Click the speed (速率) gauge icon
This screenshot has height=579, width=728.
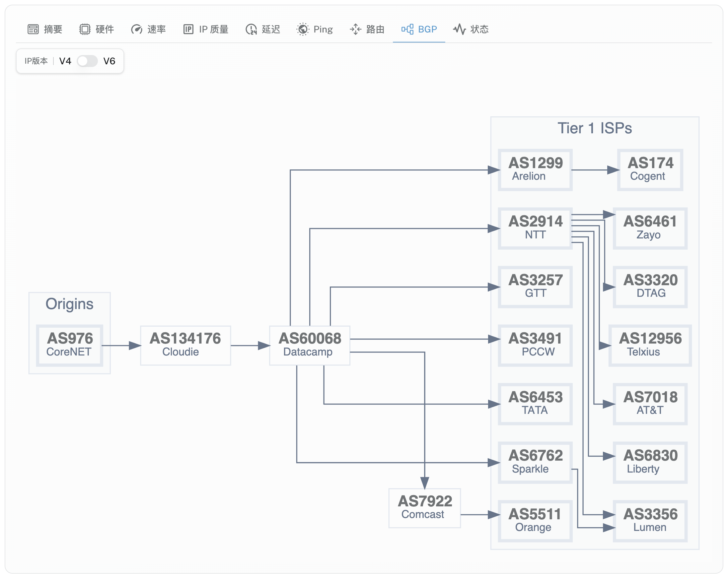click(136, 30)
